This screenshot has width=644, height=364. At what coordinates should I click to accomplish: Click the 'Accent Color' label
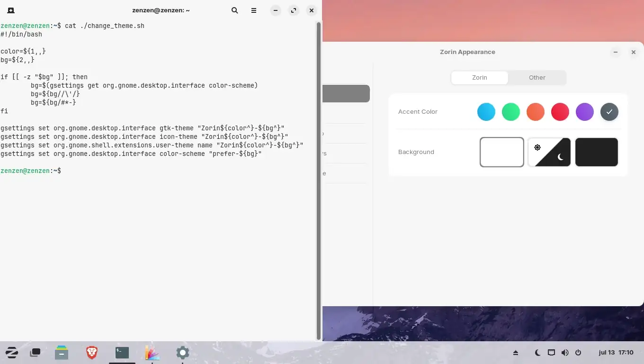[x=418, y=112]
